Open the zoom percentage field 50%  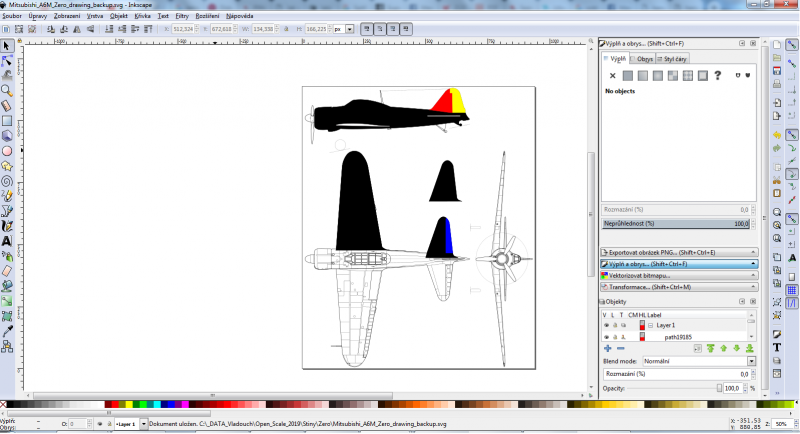781,424
